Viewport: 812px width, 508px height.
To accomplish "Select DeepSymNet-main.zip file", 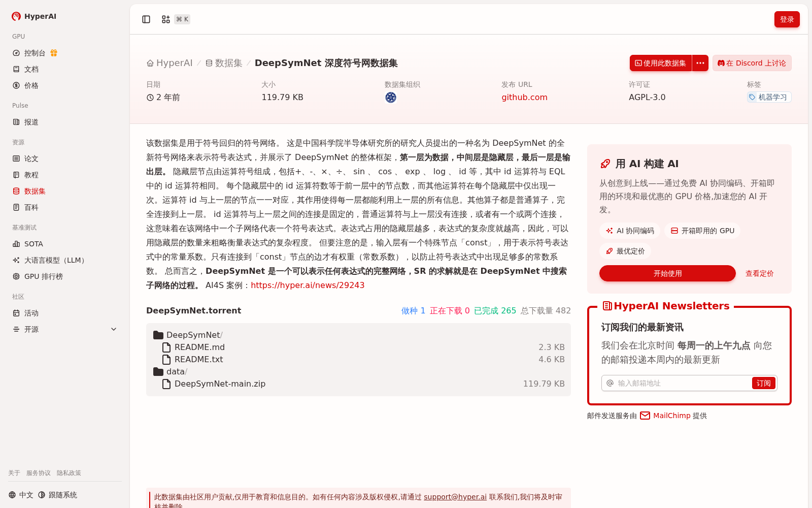I will point(358,384).
